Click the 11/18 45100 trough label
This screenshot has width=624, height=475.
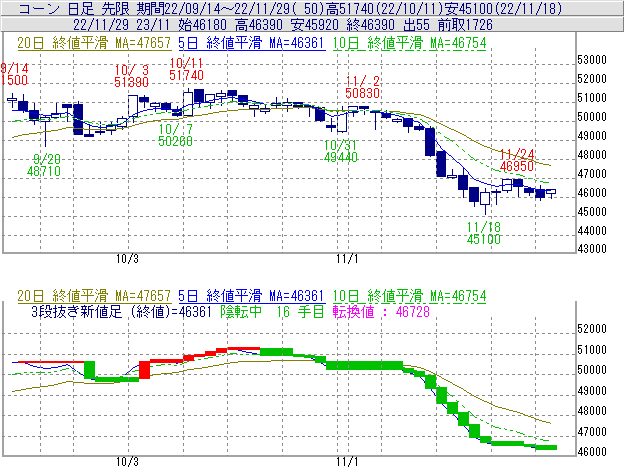484,233
